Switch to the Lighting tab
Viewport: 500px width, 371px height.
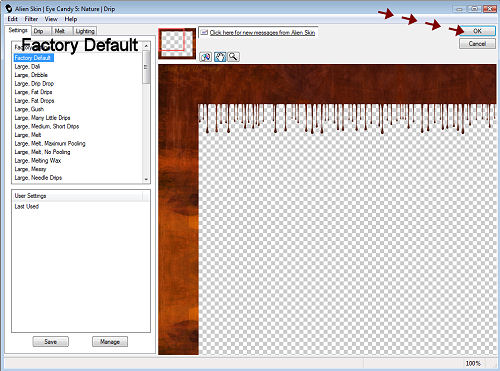click(85, 31)
